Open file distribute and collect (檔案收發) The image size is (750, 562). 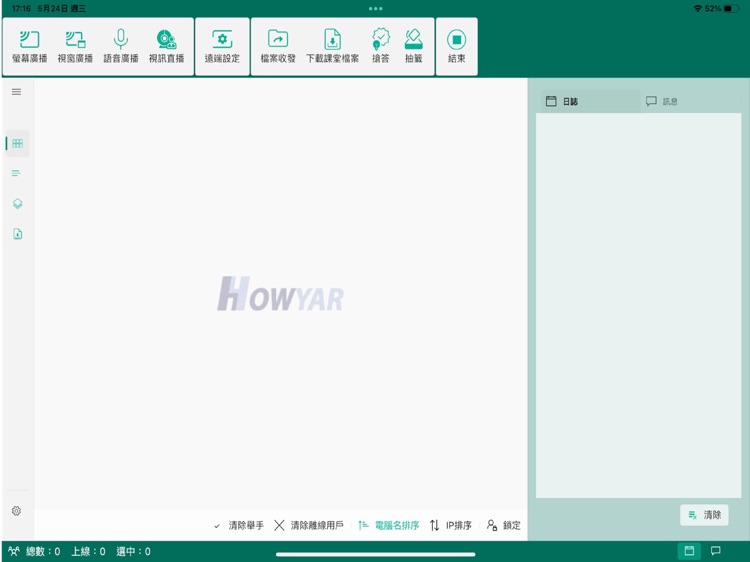click(x=278, y=46)
